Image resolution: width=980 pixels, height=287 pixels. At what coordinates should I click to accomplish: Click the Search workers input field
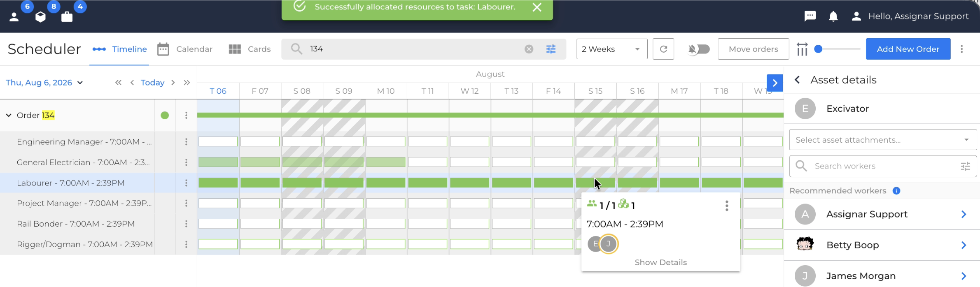pos(883,166)
